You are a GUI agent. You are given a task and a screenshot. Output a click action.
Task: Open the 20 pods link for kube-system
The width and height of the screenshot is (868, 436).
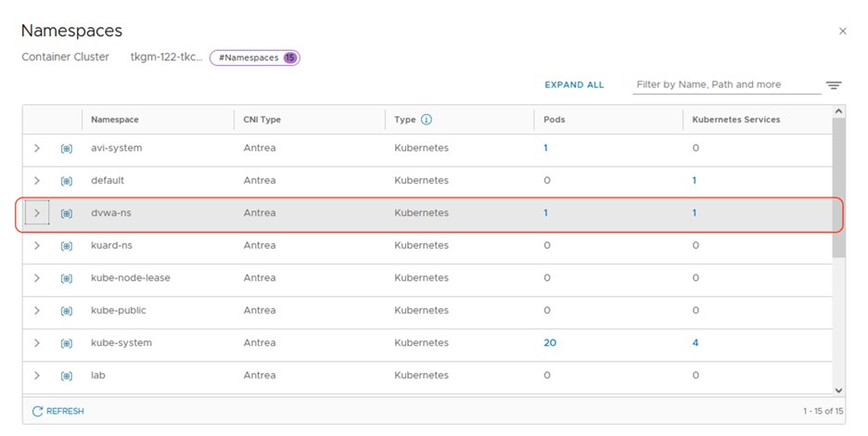(x=550, y=343)
